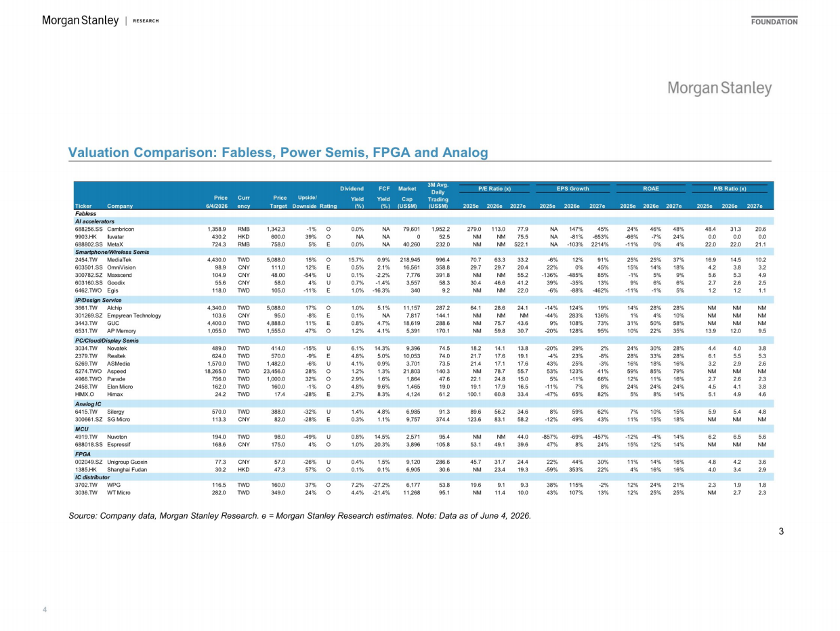
Task: Click the Himax company row
Action: click(420, 393)
